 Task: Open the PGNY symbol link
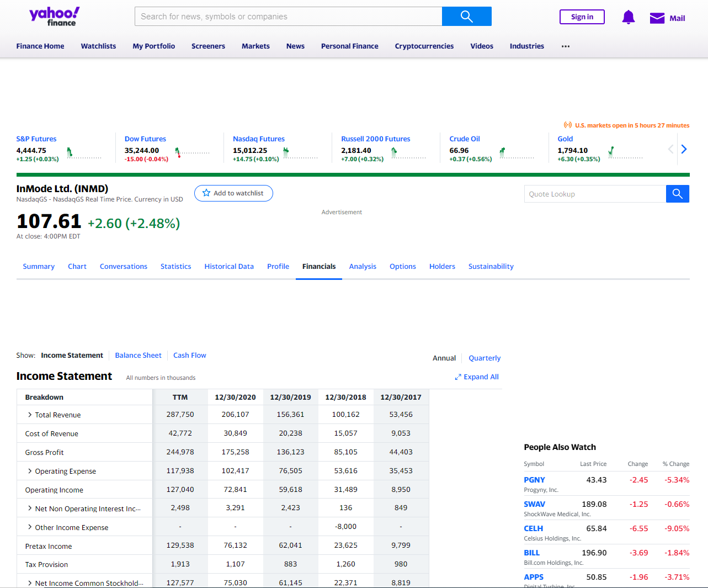pyautogui.click(x=534, y=480)
